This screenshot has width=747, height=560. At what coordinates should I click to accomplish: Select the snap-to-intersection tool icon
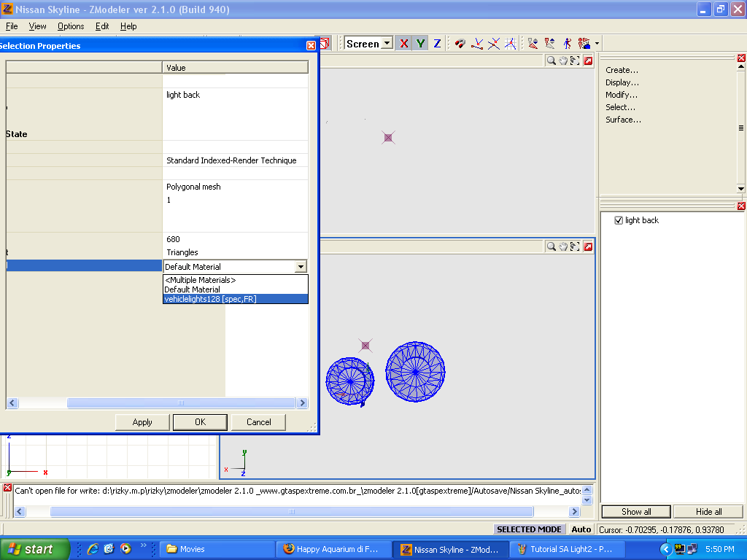494,44
